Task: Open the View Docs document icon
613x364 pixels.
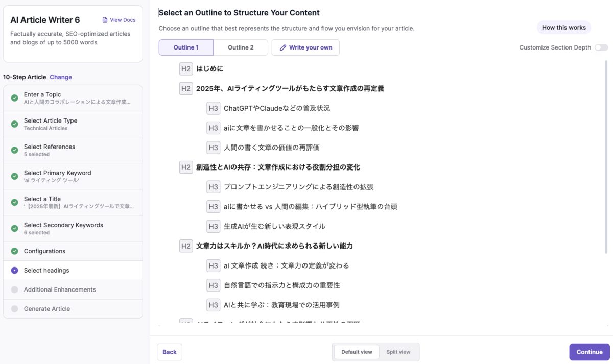Action: point(105,20)
